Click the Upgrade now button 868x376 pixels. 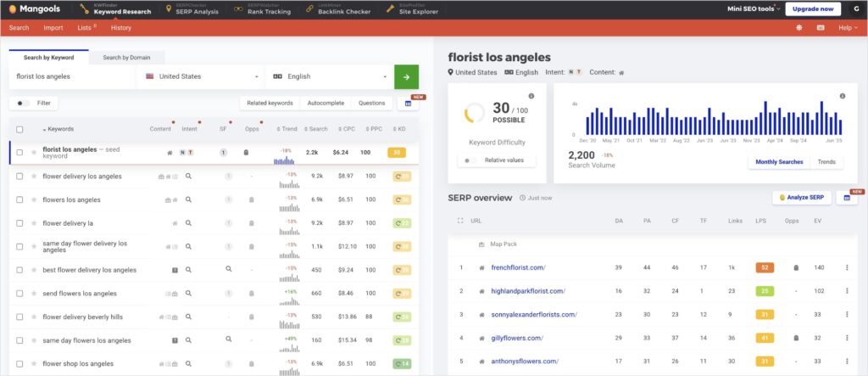coord(813,8)
